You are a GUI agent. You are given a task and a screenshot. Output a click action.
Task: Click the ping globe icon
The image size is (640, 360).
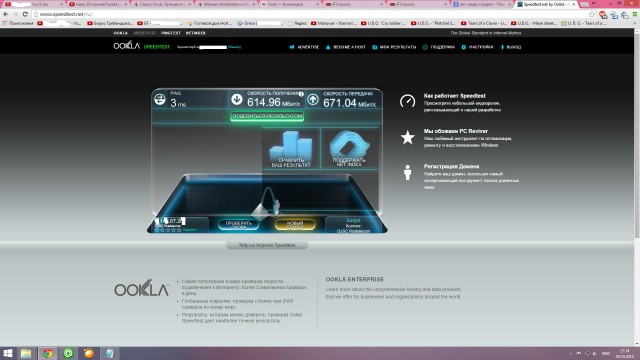click(160, 99)
